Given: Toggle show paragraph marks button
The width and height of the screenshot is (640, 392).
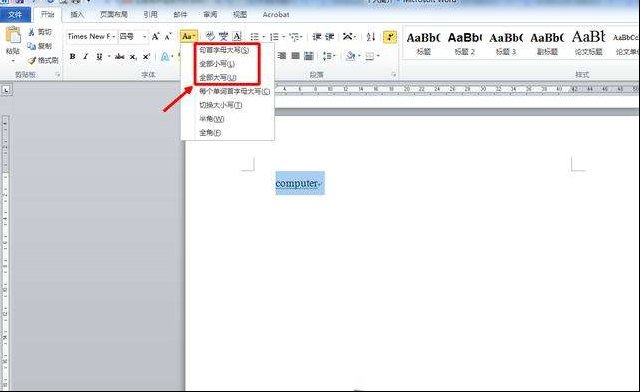Looking at the screenshot, I should [390, 37].
